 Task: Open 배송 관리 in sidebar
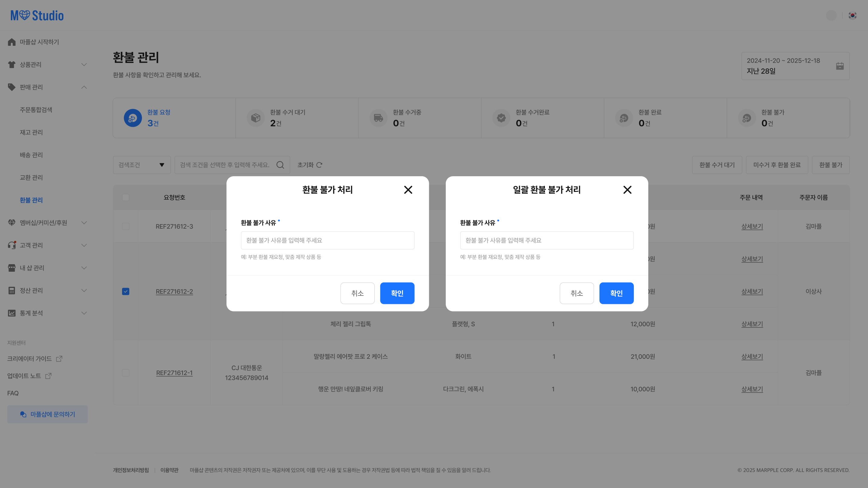click(x=31, y=155)
